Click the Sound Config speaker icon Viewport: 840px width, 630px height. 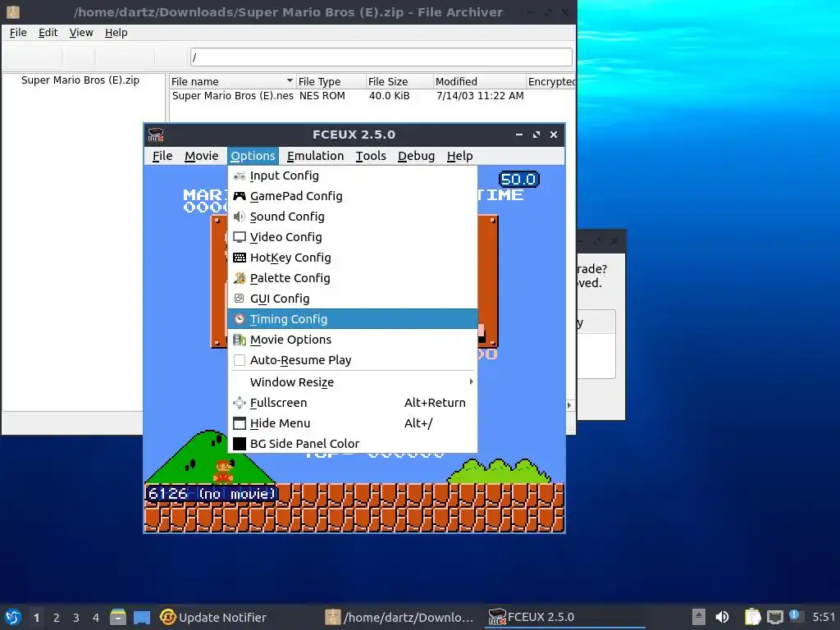240,217
